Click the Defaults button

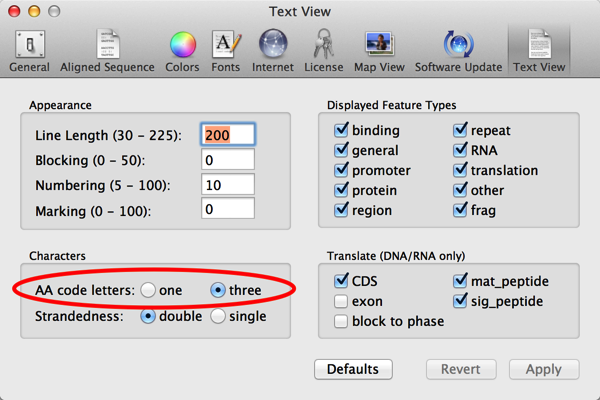coord(353,369)
